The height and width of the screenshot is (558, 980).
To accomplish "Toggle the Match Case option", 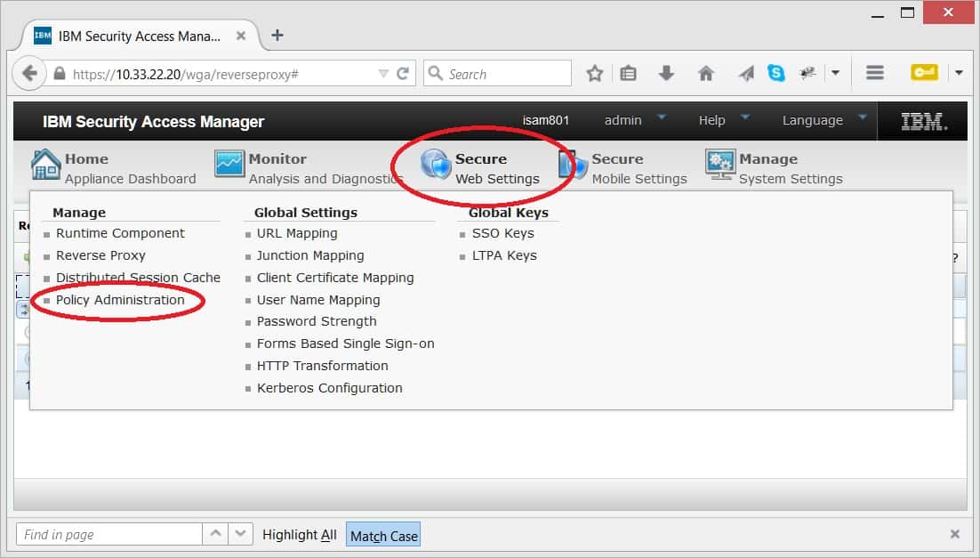I will click(x=383, y=536).
